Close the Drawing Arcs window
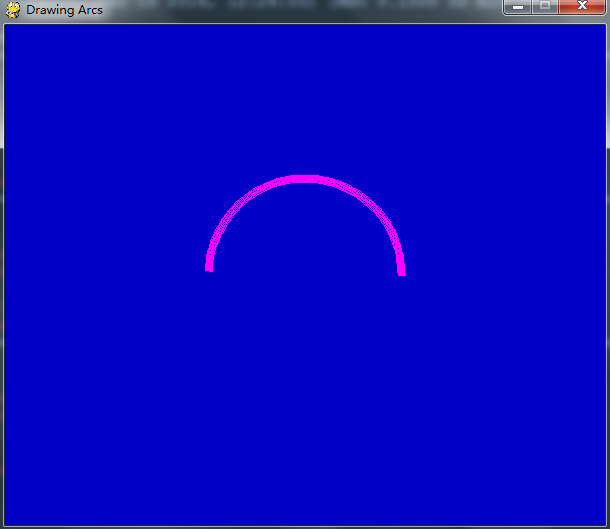The width and height of the screenshot is (610, 529). click(582, 7)
